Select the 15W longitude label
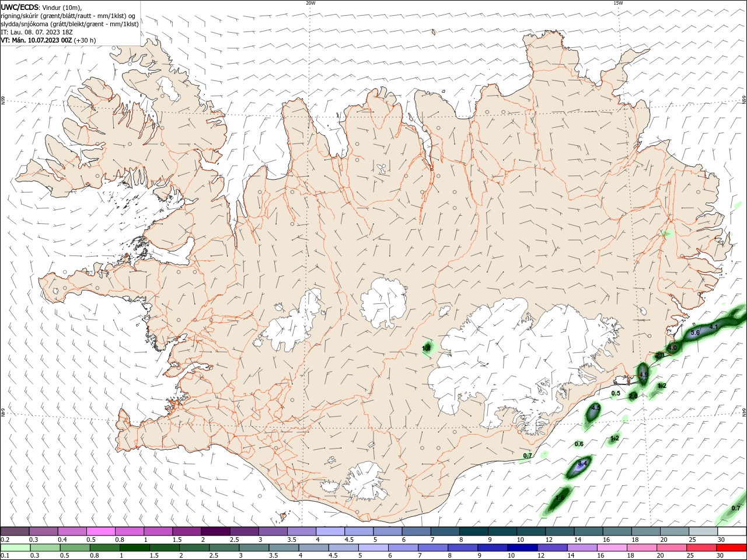The width and height of the screenshot is (747, 560). (x=618, y=3)
